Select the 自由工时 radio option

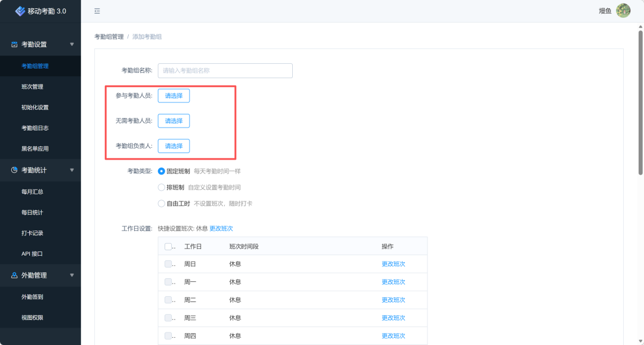click(x=162, y=203)
